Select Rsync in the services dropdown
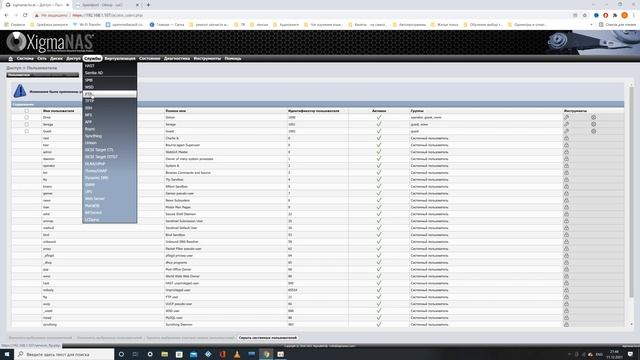Screen dimensions: 640x360 [109, 129]
